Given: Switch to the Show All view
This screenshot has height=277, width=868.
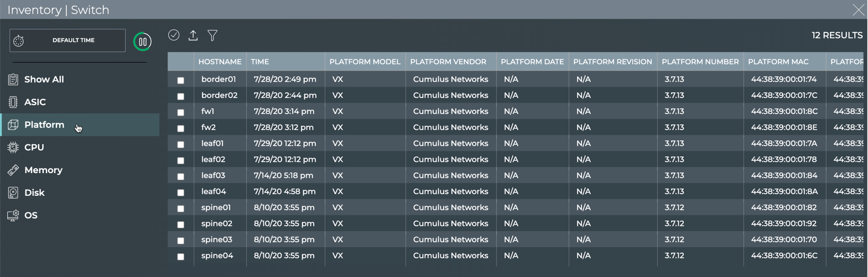Looking at the screenshot, I should pos(44,80).
